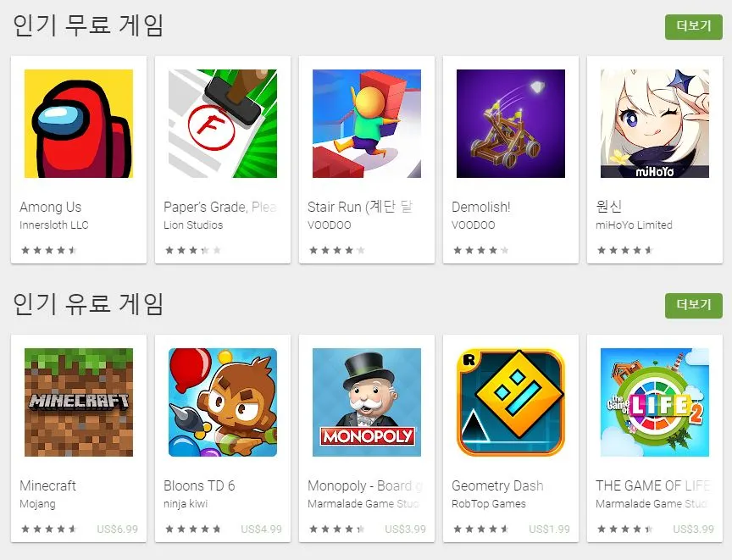This screenshot has height=560, width=732.
Task: Visit the Mojang developer link
Action: [x=38, y=504]
